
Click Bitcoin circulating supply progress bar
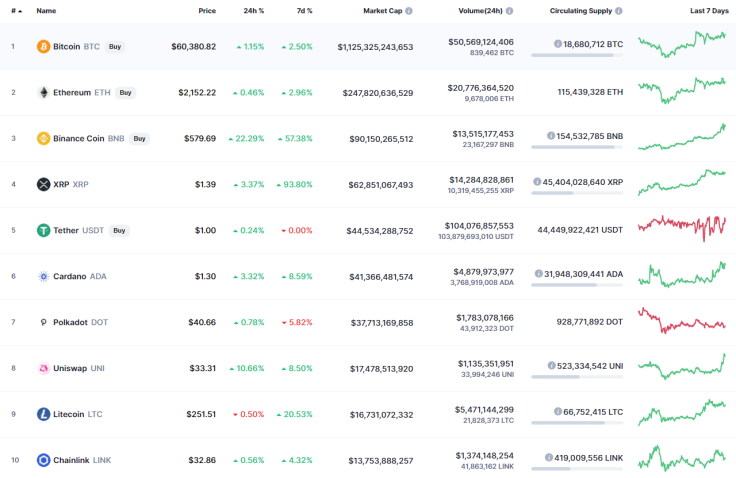coord(577,55)
